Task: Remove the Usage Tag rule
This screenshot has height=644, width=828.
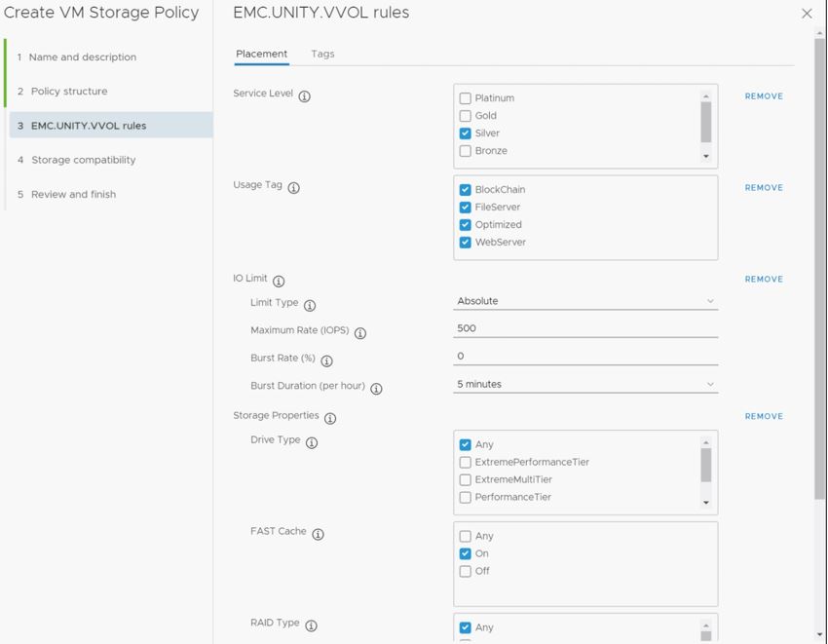Action: point(764,188)
